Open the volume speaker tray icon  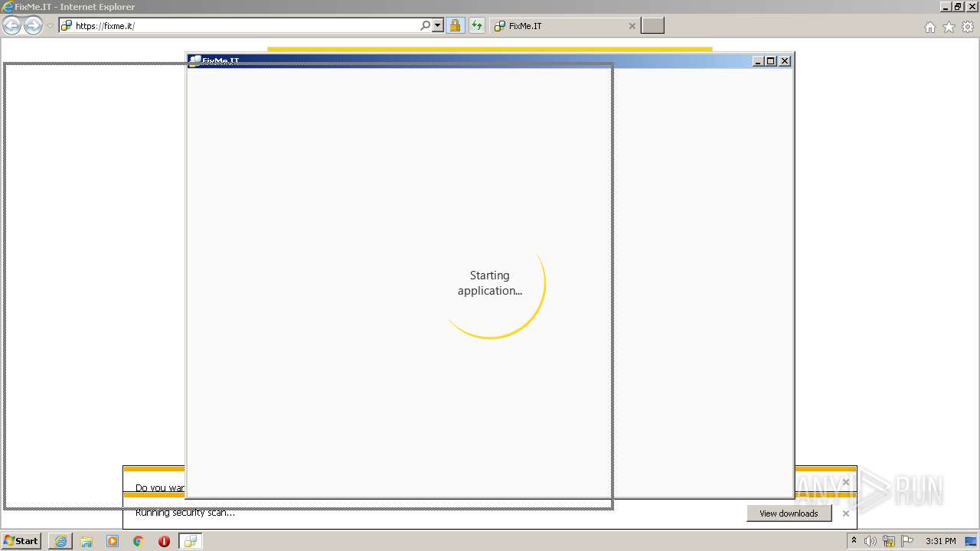870,541
